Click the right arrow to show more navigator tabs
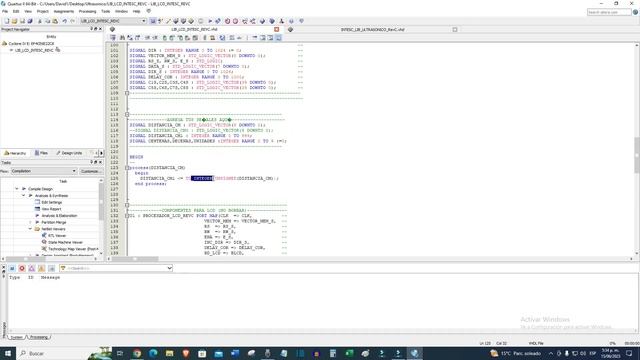The width and height of the screenshot is (640, 360). tap(101, 153)
